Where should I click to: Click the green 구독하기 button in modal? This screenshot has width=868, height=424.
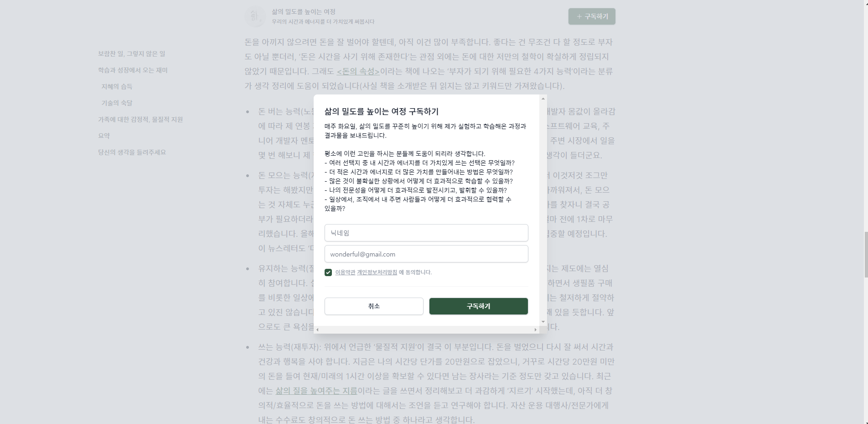click(478, 306)
